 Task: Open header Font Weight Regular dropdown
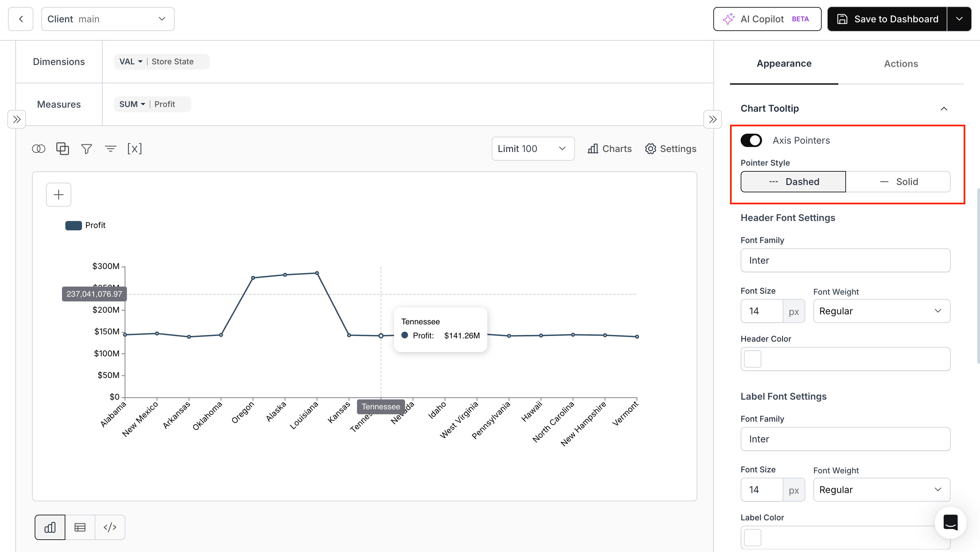881,311
